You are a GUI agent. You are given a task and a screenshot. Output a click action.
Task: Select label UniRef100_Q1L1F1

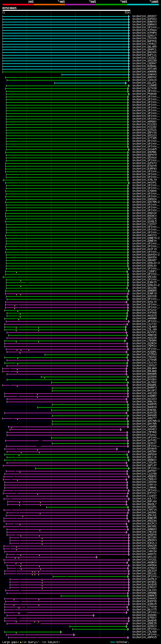144,83
